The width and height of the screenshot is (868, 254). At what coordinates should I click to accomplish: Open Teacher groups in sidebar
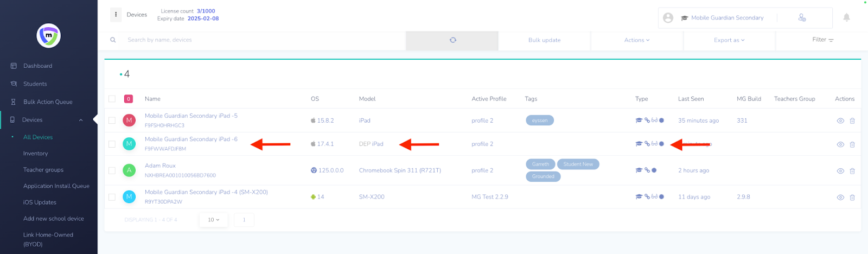(43, 170)
